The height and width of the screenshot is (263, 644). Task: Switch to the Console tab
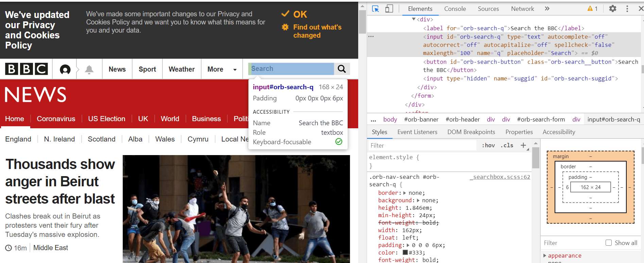pos(455,9)
